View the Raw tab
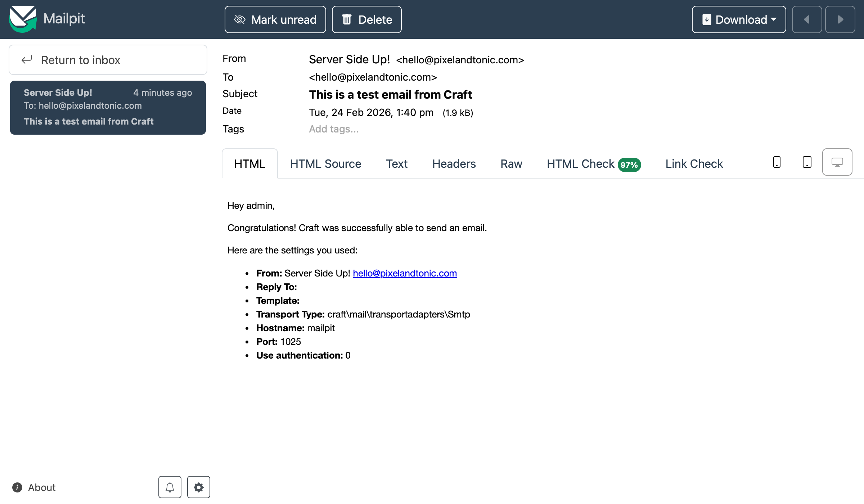 511,164
